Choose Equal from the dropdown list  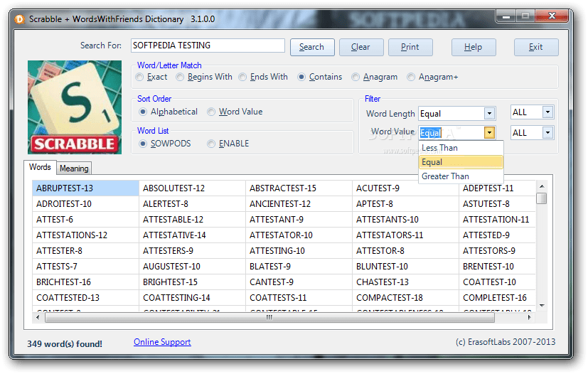pos(461,162)
